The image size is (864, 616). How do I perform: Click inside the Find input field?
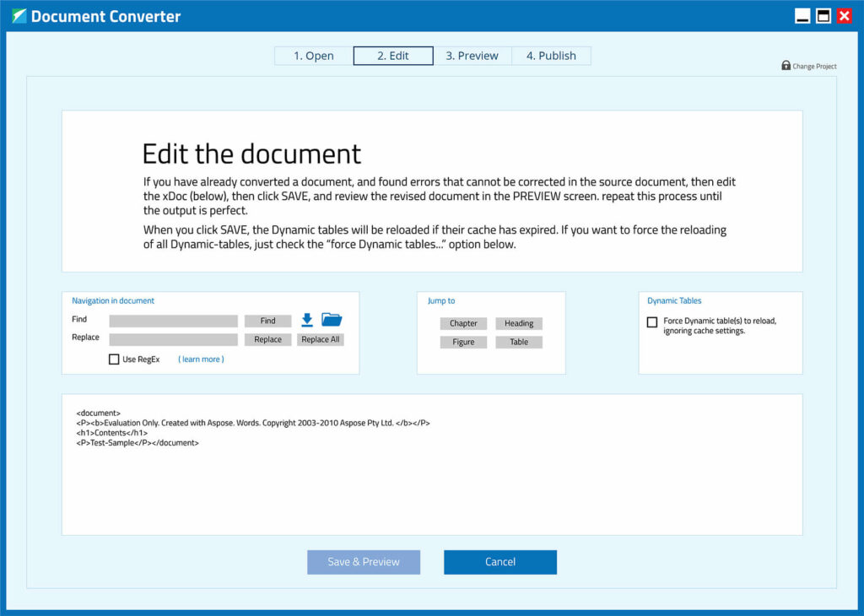coord(173,321)
